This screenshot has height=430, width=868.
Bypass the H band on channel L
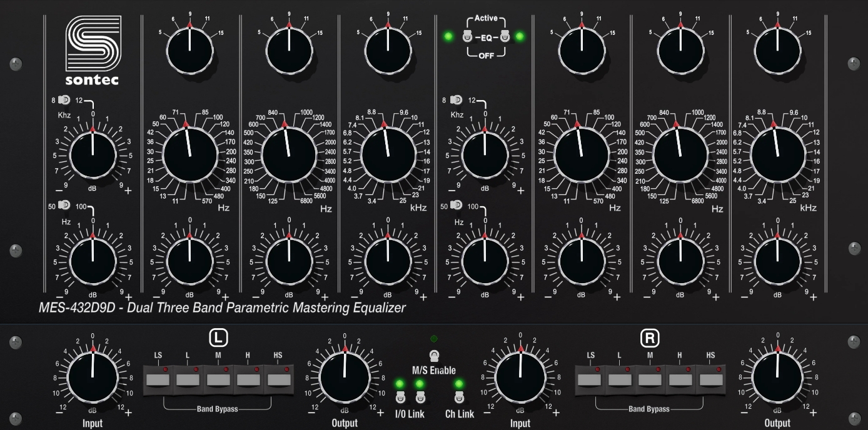pos(248,379)
